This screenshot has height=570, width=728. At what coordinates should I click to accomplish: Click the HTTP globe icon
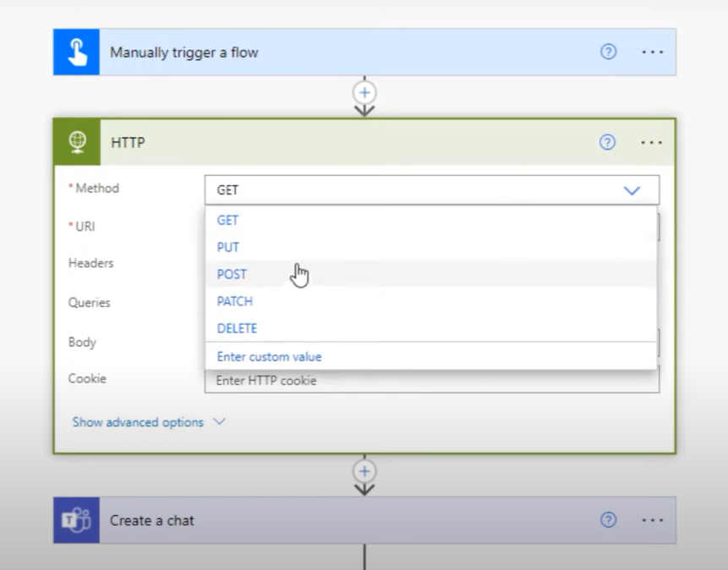[x=77, y=142]
